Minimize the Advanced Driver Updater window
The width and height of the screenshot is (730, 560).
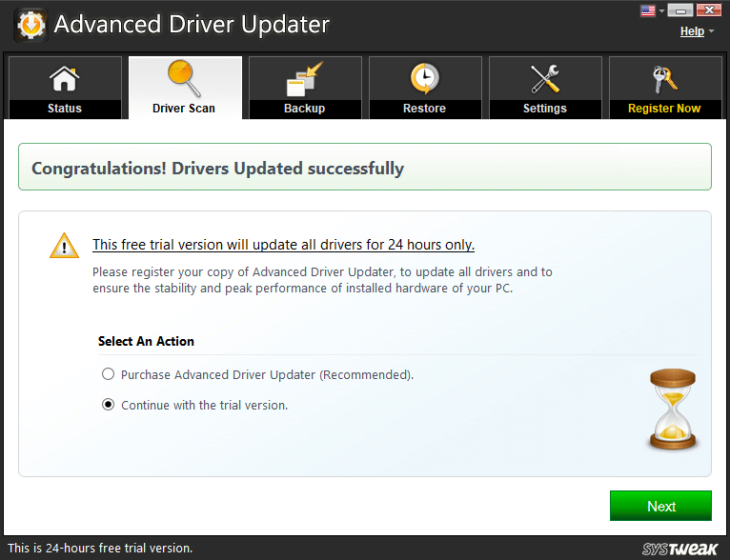[x=680, y=10]
